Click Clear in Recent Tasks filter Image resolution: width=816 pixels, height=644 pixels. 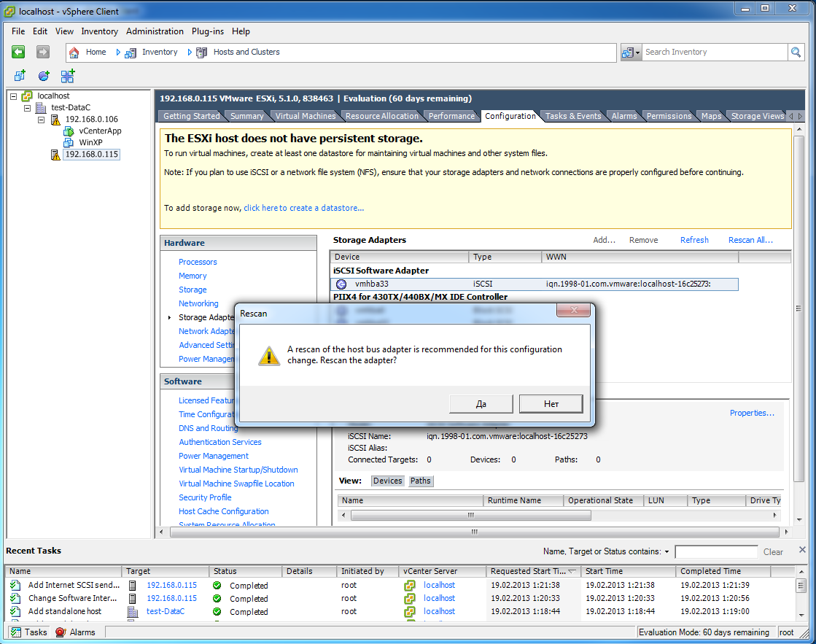773,552
